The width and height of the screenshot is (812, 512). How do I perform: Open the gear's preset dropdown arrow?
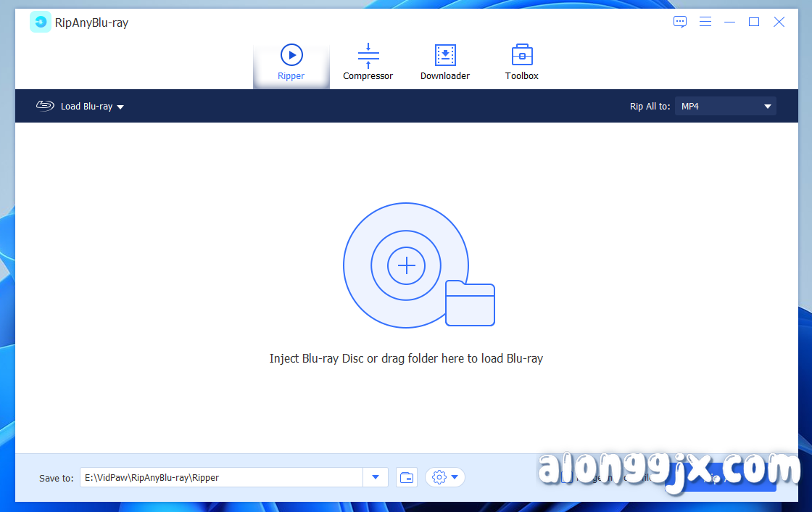tap(455, 477)
